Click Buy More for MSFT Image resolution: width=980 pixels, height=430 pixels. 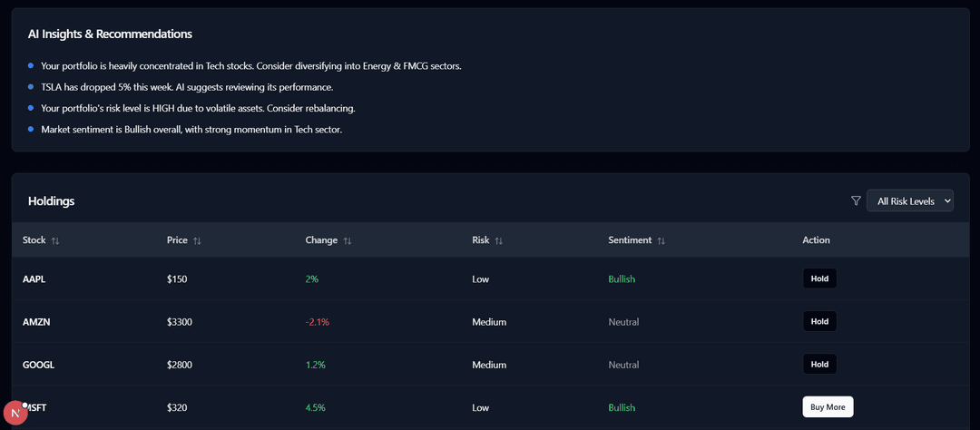(828, 407)
